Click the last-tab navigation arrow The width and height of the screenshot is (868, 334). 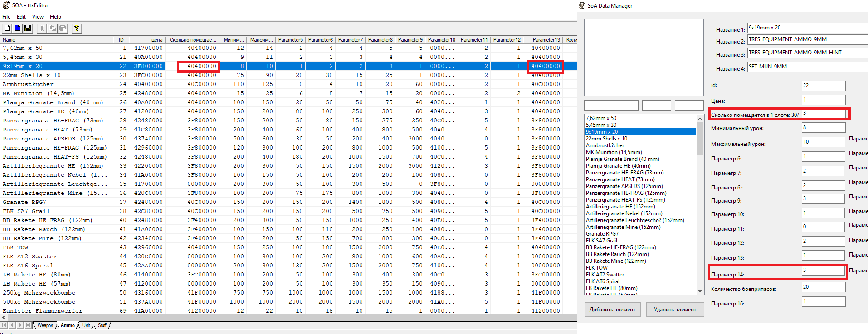point(28,325)
